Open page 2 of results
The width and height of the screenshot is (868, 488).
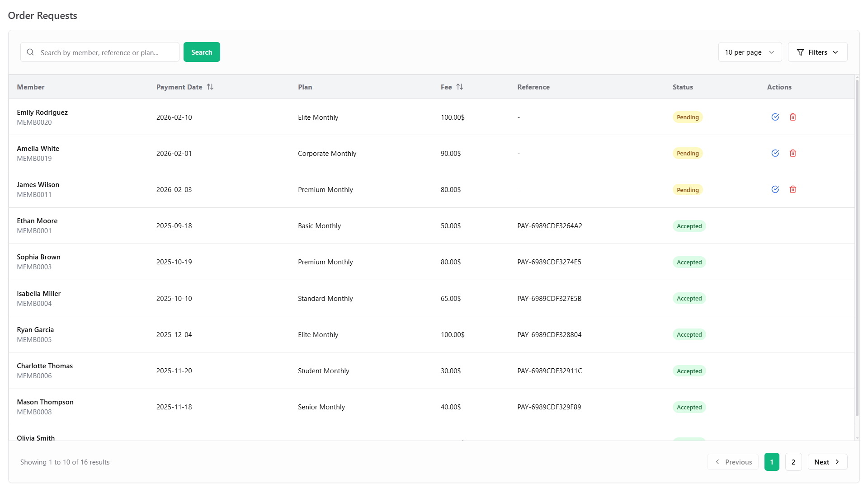point(793,462)
